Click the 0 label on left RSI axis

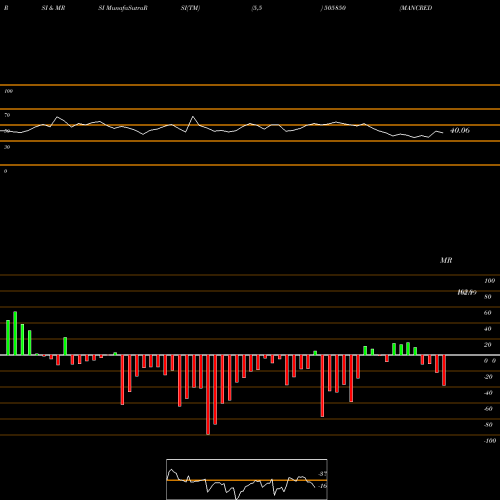[5, 171]
